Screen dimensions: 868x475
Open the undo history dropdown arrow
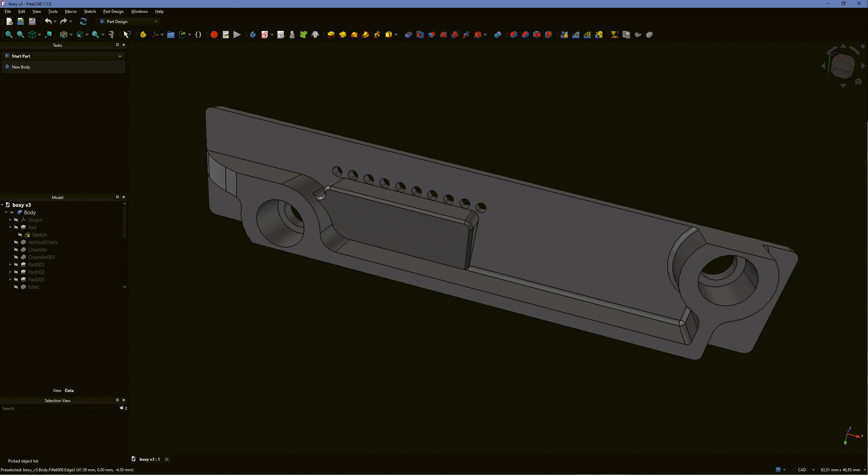click(55, 21)
